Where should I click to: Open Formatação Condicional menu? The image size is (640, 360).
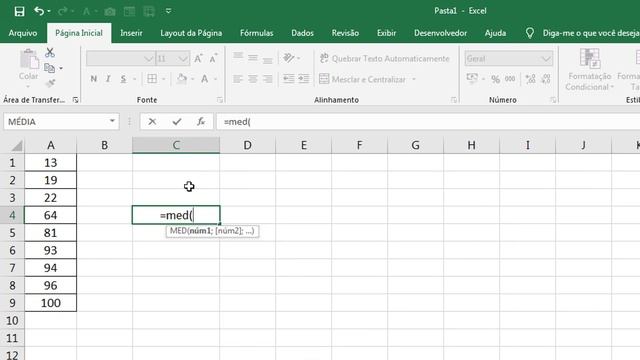589,70
